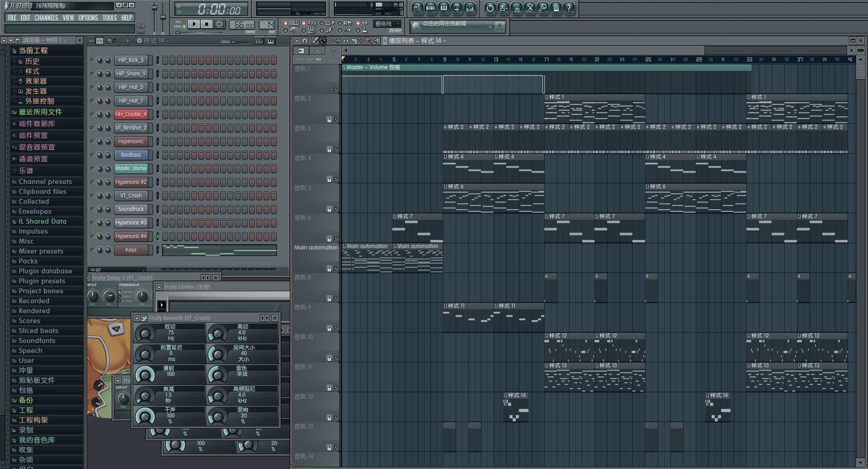This screenshot has height=469, width=868.
Task: Toggle the browser panel toolbar icon
Action: tap(457, 8)
